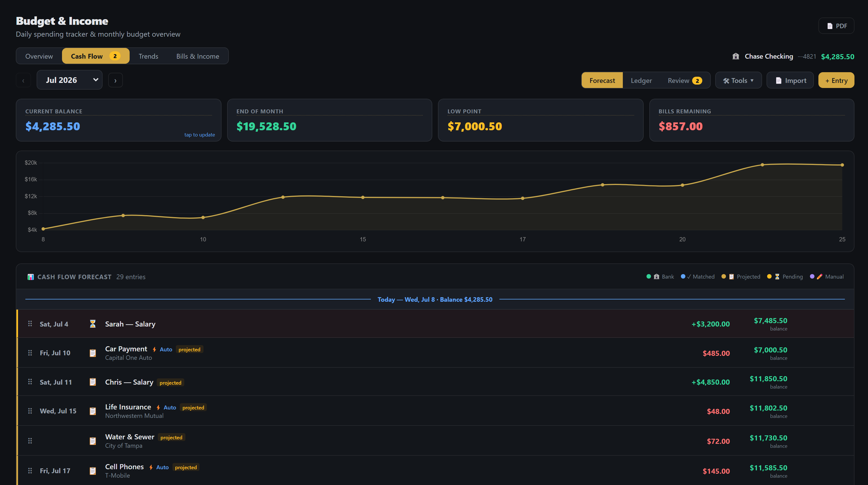
Task: Click the Northwestern Mutual payee text
Action: coord(134,416)
